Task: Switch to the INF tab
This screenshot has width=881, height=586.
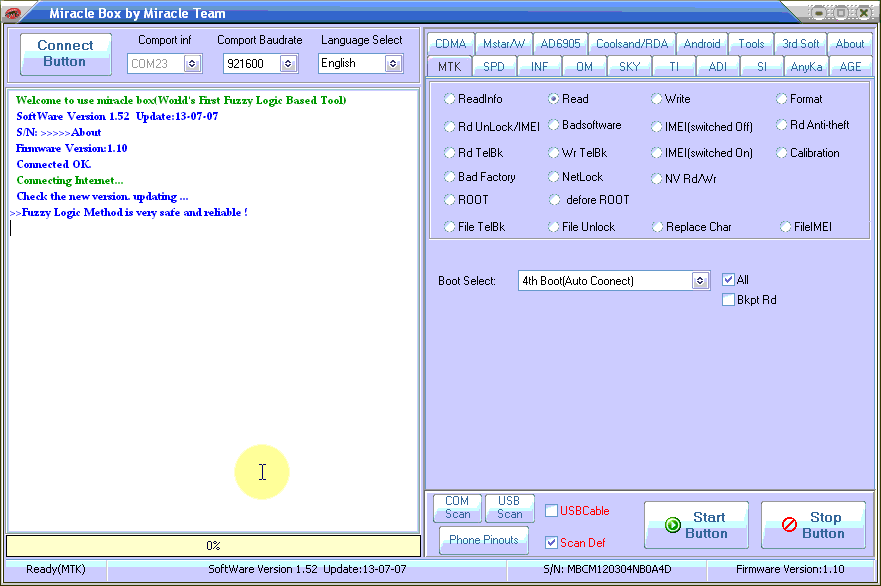Action: click(x=539, y=67)
